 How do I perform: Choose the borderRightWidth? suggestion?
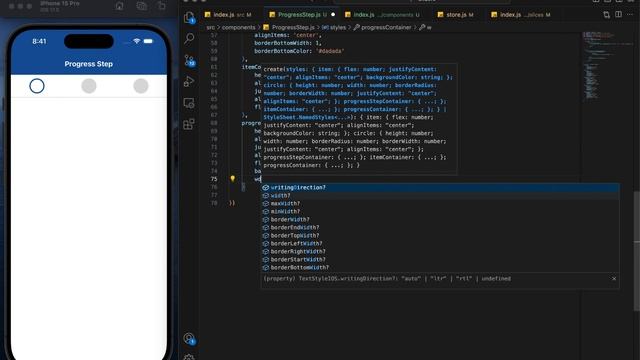440,251
